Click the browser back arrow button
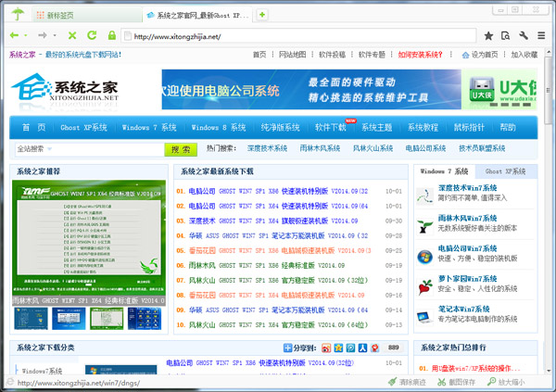Screen dimensions: 556x392 pos(14,36)
